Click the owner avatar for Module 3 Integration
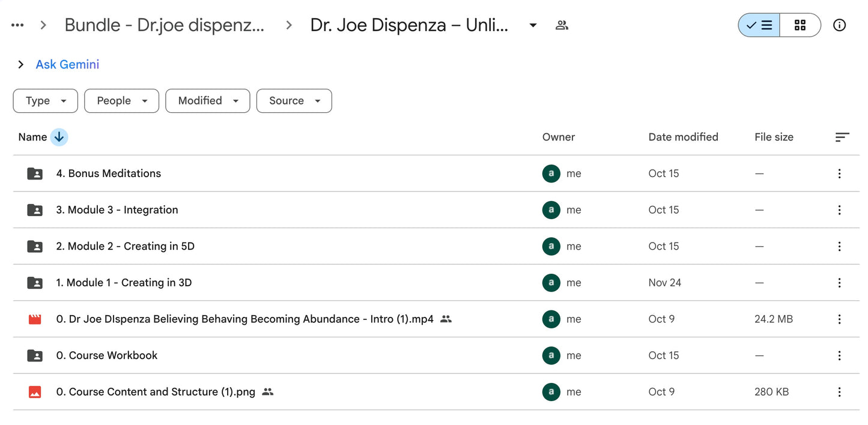The height and width of the screenshot is (425, 868). 551,209
